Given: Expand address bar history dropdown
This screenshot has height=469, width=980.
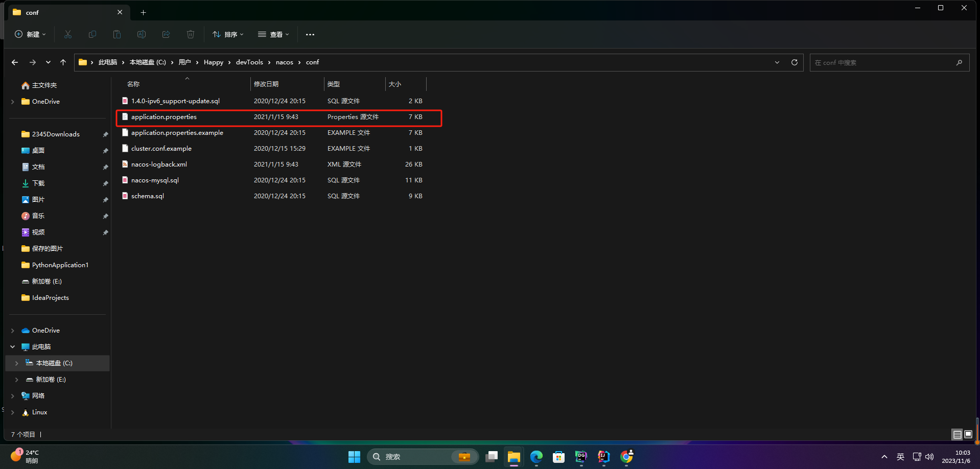Looking at the screenshot, I should (x=777, y=62).
